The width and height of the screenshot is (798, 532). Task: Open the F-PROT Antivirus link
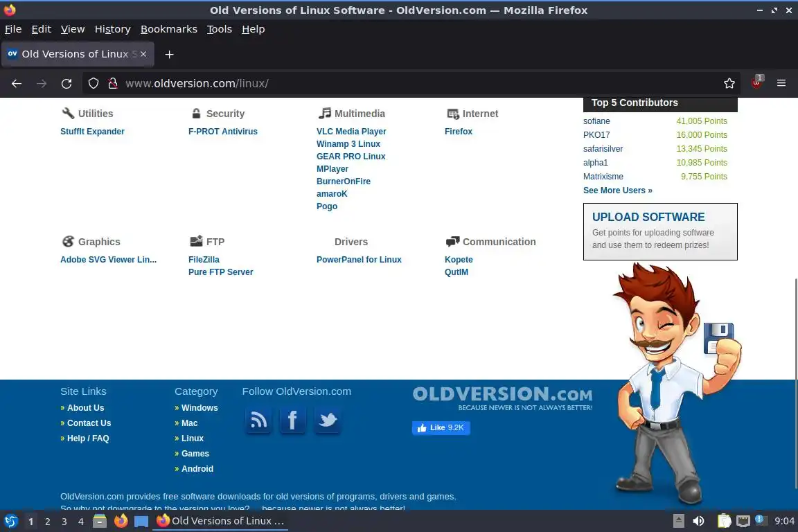223,132
